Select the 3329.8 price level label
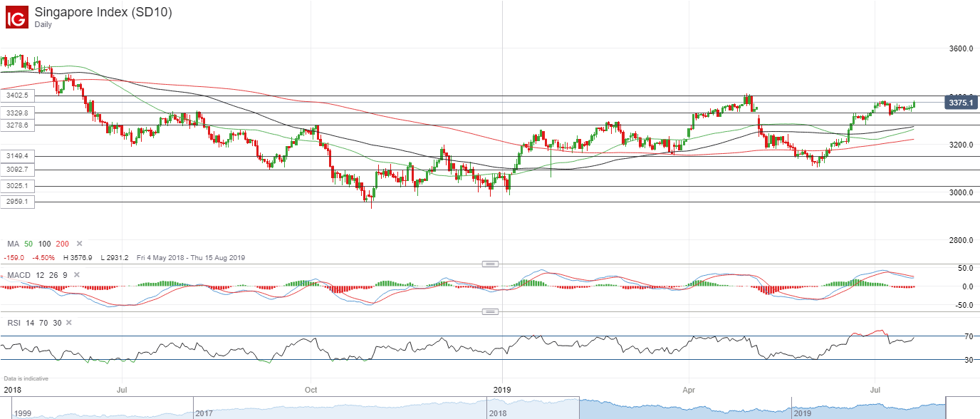980x419 pixels. pyautogui.click(x=16, y=113)
